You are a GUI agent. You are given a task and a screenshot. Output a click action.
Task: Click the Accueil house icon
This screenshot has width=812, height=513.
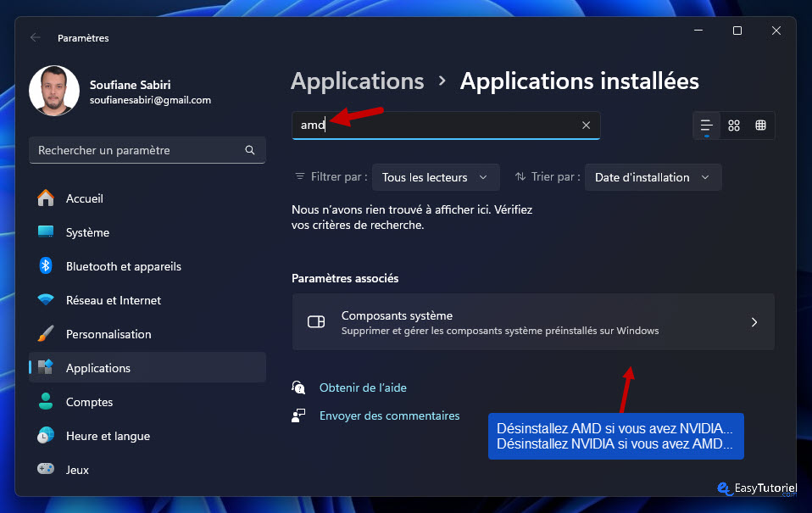click(46, 198)
